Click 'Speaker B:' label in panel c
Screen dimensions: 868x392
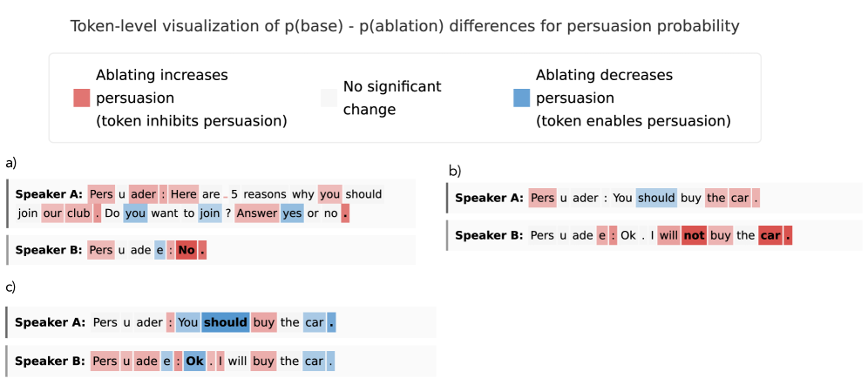pyautogui.click(x=50, y=361)
